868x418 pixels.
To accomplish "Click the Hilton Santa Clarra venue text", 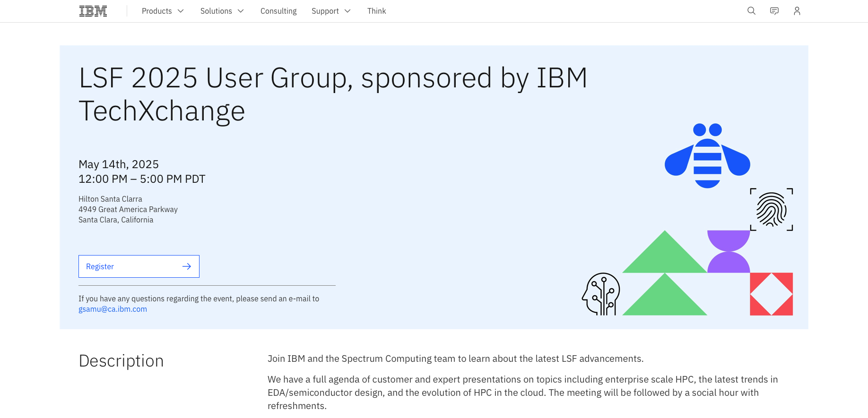I will click(110, 199).
